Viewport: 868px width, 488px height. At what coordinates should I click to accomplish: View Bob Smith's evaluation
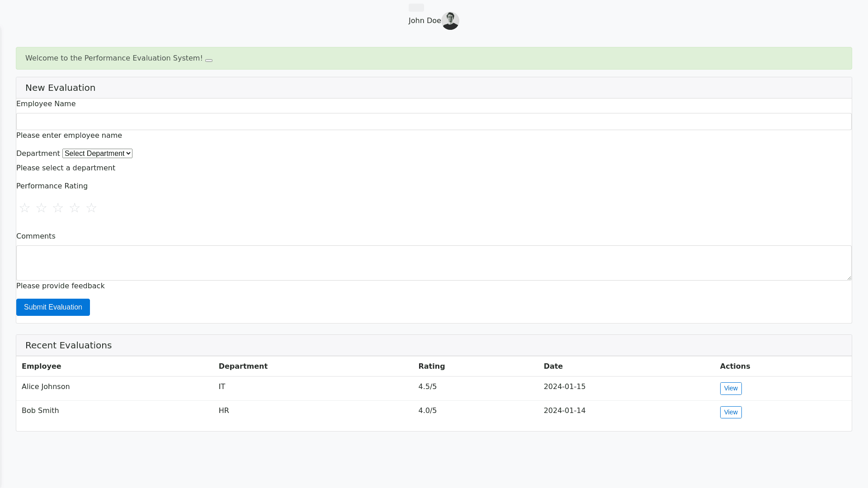(x=731, y=412)
